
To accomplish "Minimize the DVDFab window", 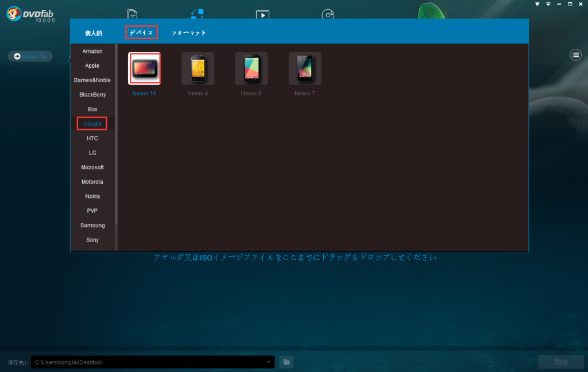I will pos(559,4).
